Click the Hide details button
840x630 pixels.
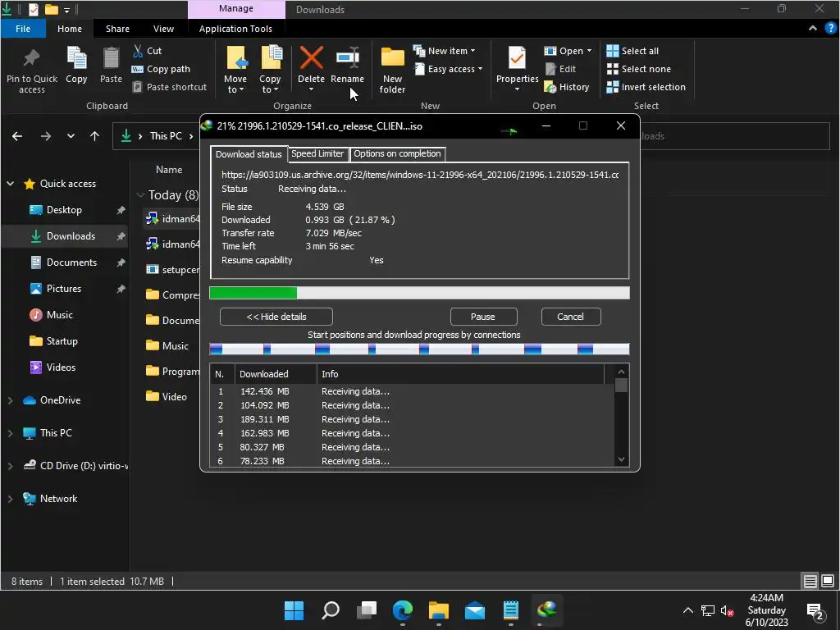276,317
